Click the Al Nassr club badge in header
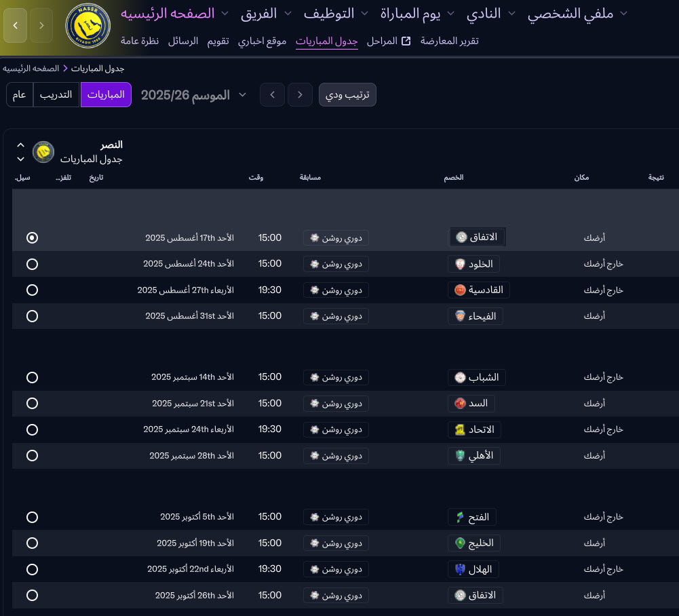679x616 pixels. tap(88, 26)
